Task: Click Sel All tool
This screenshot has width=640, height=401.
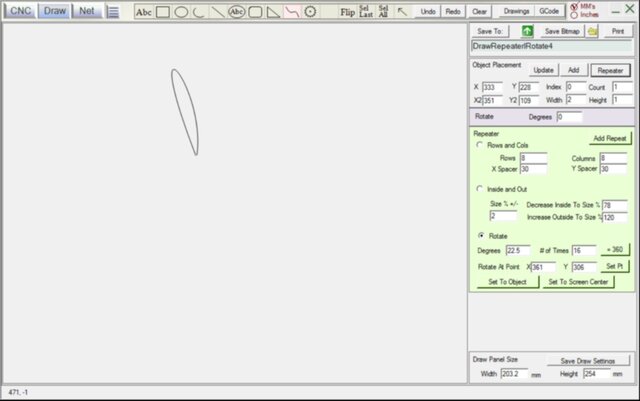Action: 383,11
